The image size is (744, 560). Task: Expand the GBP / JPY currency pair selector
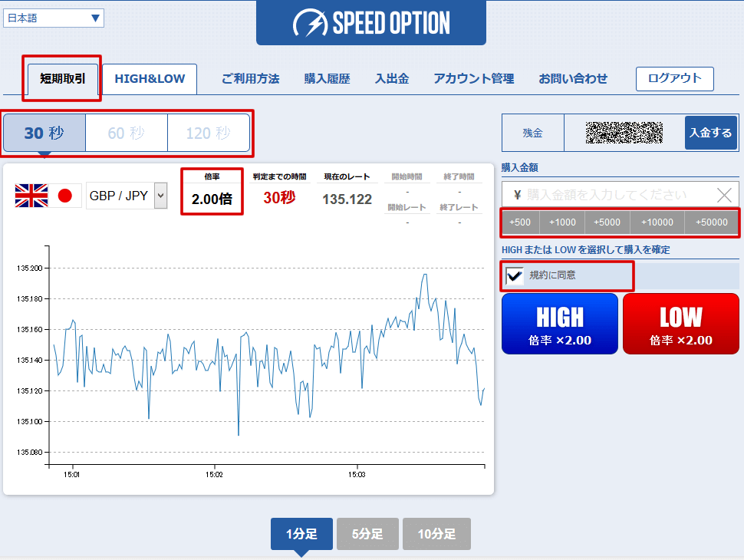(127, 196)
